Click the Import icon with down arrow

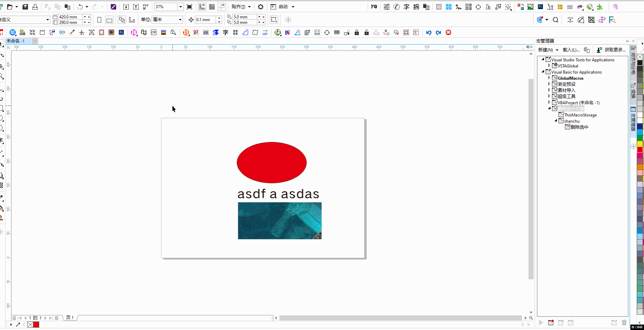pyautogui.click(x=126, y=7)
